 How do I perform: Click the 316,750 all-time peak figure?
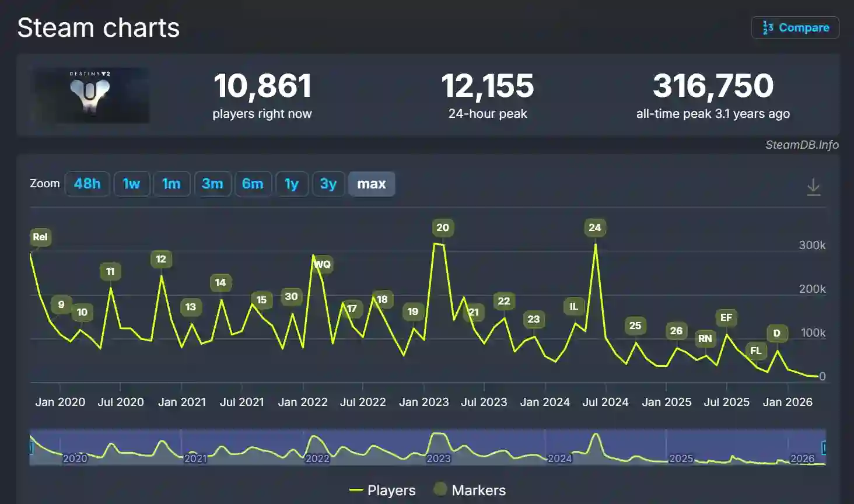pyautogui.click(x=713, y=86)
